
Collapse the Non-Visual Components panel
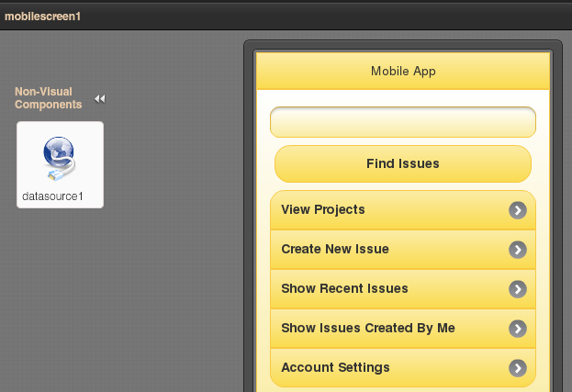(x=99, y=99)
